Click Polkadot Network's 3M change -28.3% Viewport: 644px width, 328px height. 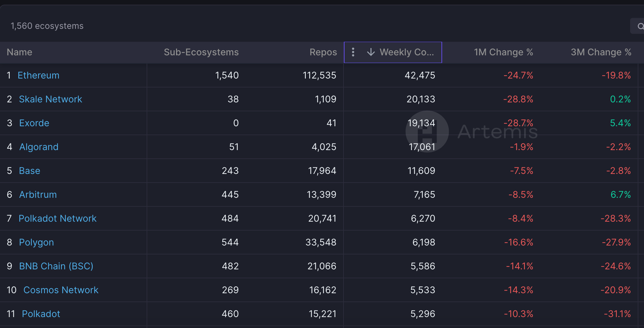[x=616, y=218]
